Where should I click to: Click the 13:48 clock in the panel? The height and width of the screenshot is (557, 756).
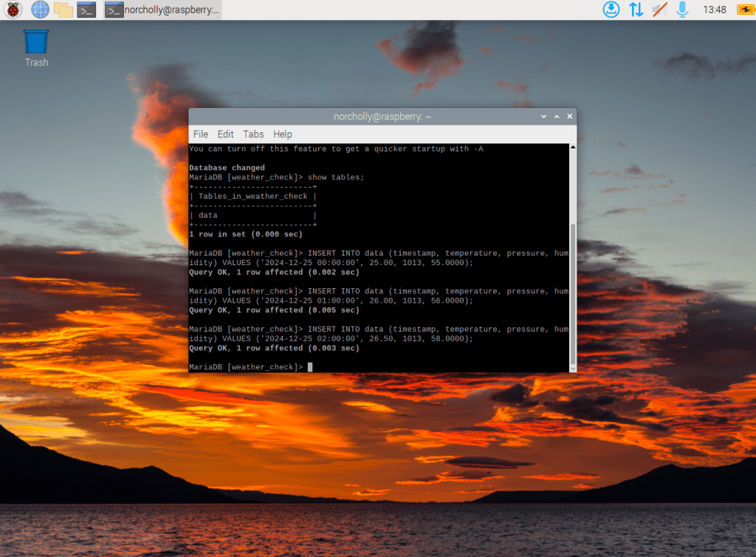coord(715,10)
